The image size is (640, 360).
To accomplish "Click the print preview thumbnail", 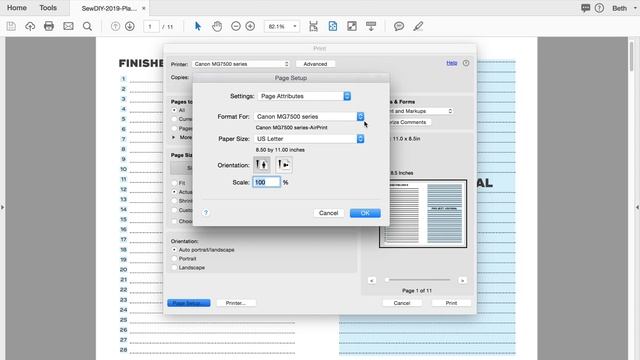I will (x=423, y=213).
